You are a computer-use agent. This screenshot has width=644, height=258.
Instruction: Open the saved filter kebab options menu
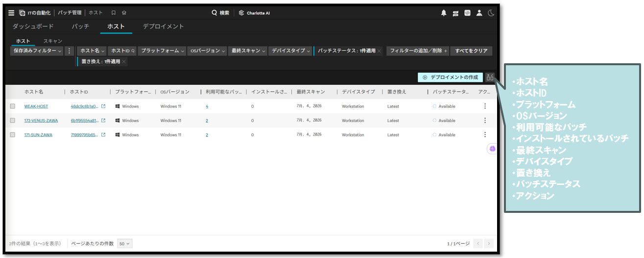69,51
